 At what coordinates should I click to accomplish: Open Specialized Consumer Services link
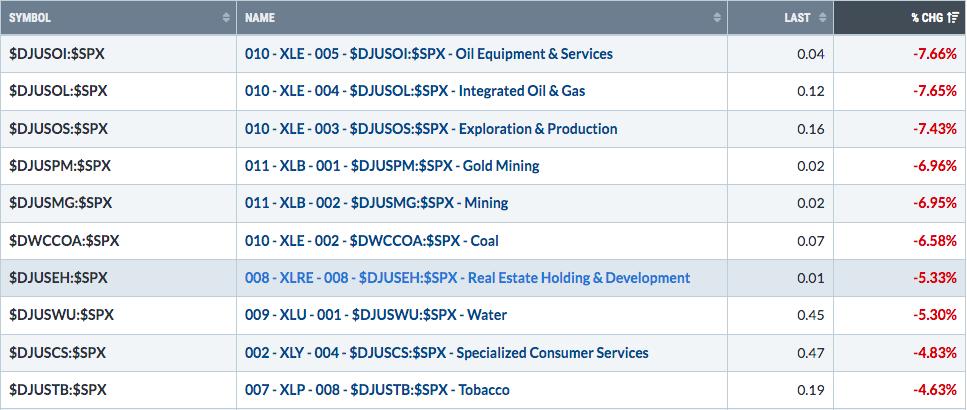click(x=446, y=353)
